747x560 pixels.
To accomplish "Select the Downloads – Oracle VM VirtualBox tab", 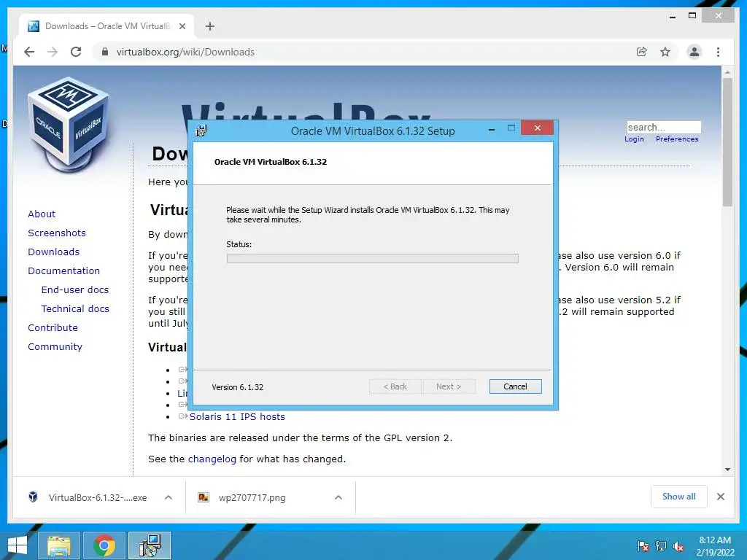I will 107,26.
